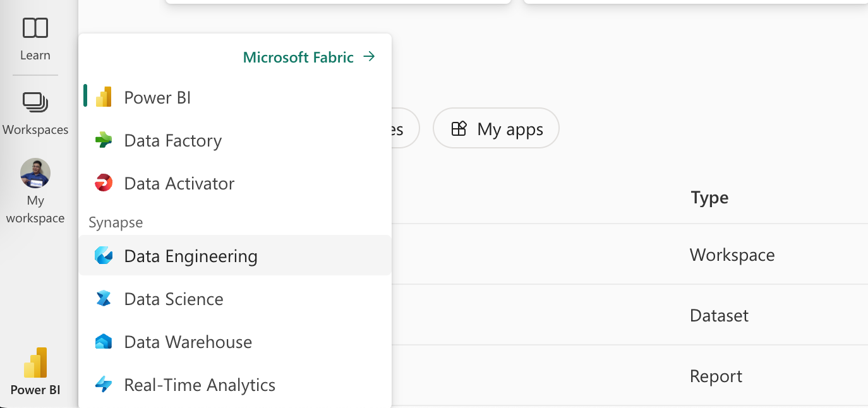
Task: Open the Workspaces stacked-windows icon
Action: coord(35,102)
